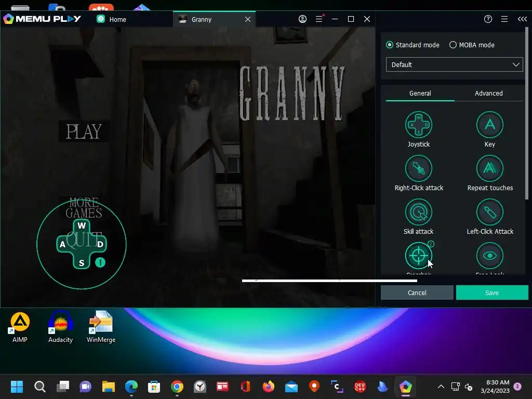Image resolution: width=532 pixels, height=399 pixels.
Task: Open the Home tab
Action: pyautogui.click(x=117, y=19)
